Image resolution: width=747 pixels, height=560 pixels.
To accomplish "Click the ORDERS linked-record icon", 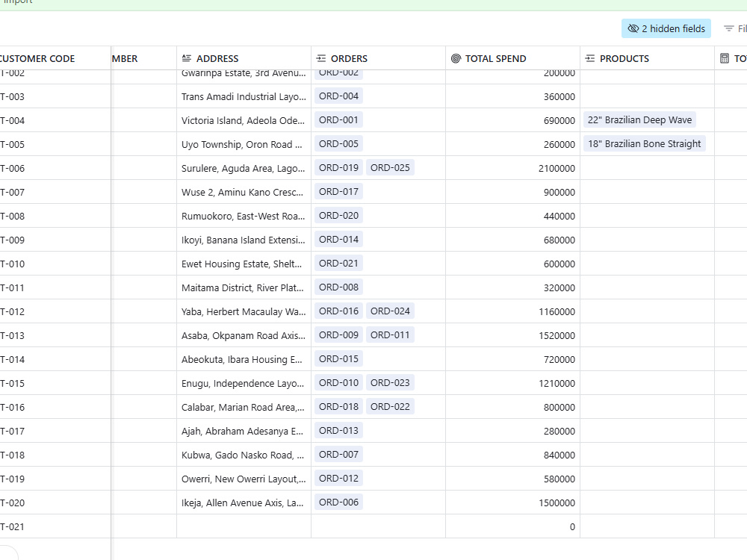I will [x=321, y=58].
